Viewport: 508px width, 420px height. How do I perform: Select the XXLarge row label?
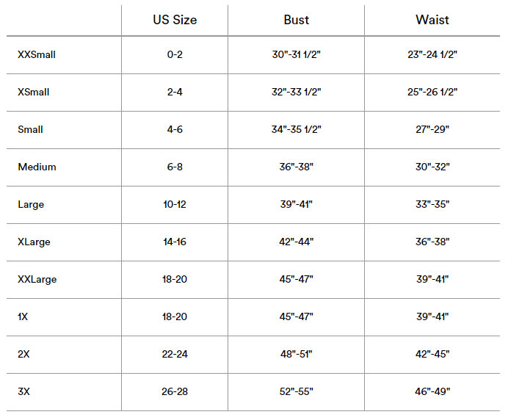pos(37,280)
